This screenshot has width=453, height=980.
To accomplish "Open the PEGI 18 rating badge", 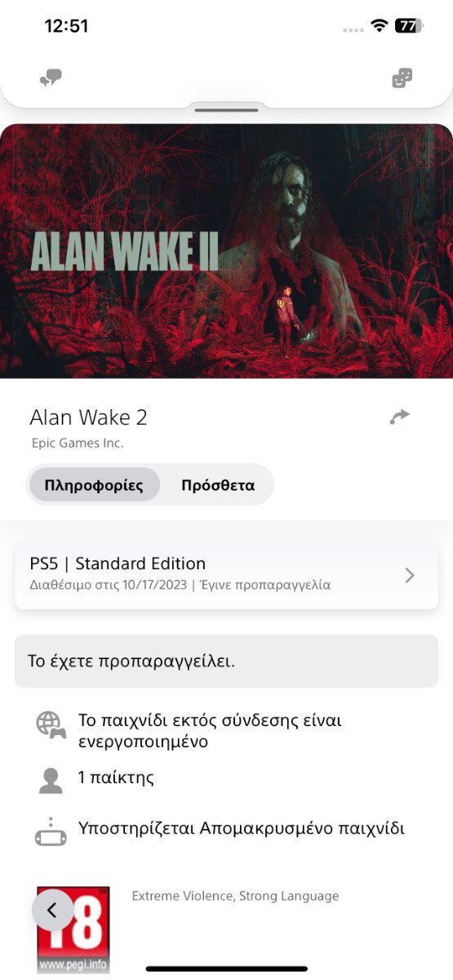I will [x=73, y=930].
